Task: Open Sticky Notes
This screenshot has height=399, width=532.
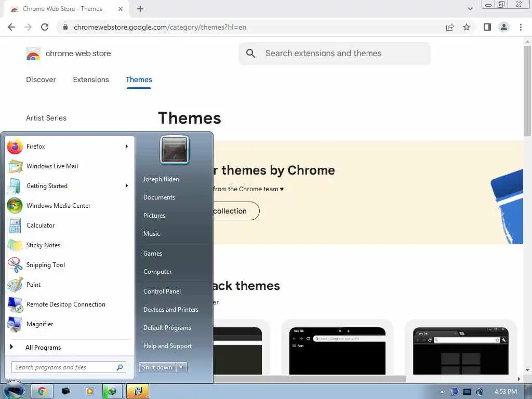Action: pos(70,245)
